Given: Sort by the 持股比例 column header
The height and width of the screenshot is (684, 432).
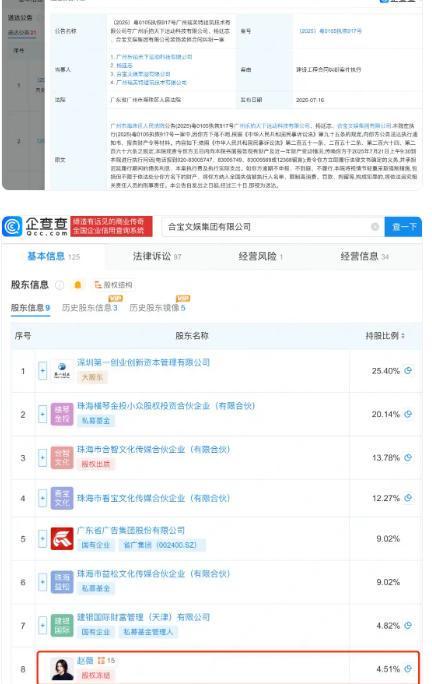Looking at the screenshot, I should (x=385, y=335).
